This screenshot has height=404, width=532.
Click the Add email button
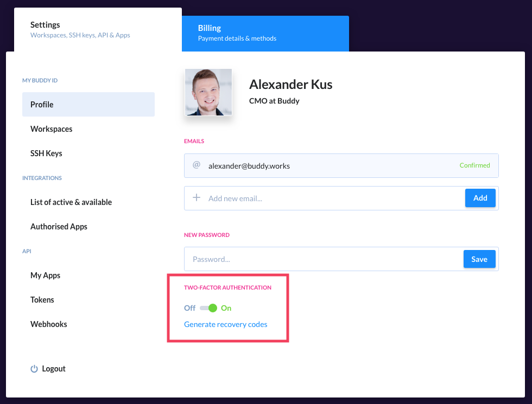(x=480, y=198)
